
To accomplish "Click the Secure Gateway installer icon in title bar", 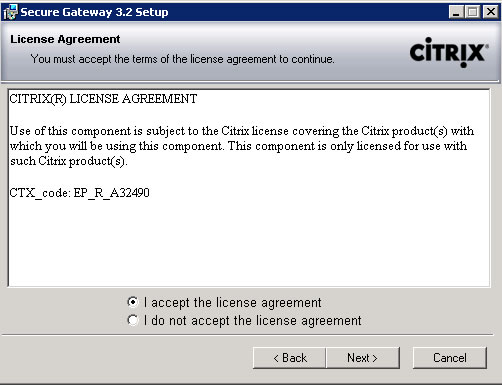I will coord(10,12).
